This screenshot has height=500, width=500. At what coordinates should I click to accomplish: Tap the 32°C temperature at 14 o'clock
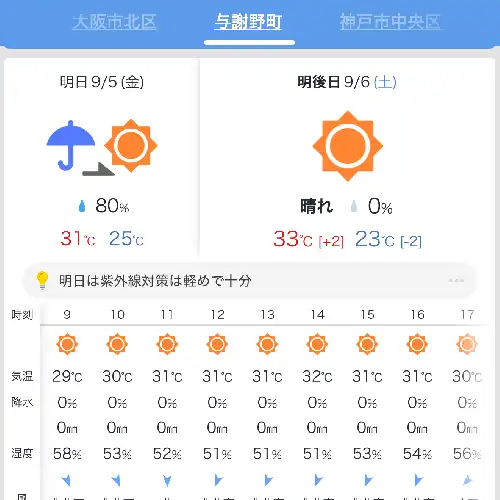pos(317,376)
